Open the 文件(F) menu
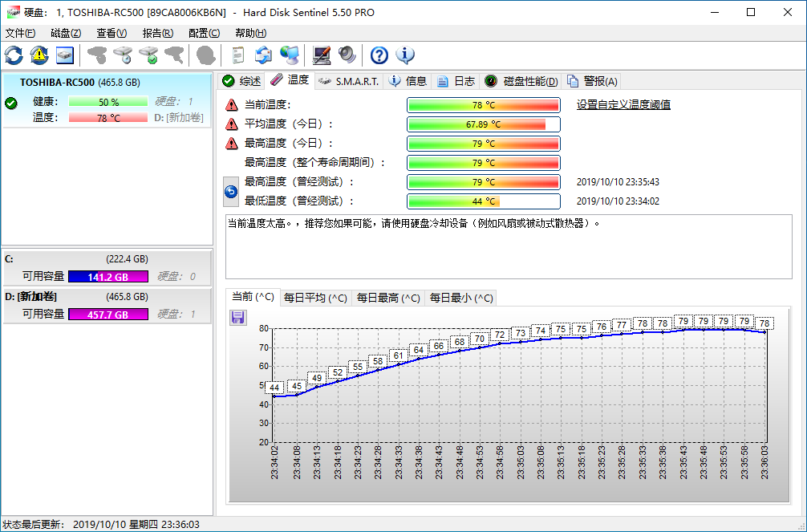The height and width of the screenshot is (532, 807). [x=20, y=33]
